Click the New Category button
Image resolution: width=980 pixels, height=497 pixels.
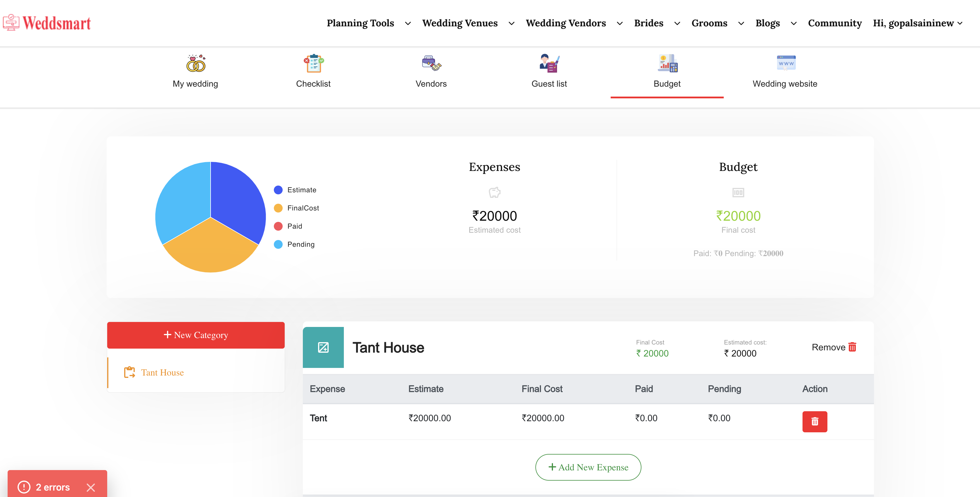196,335
